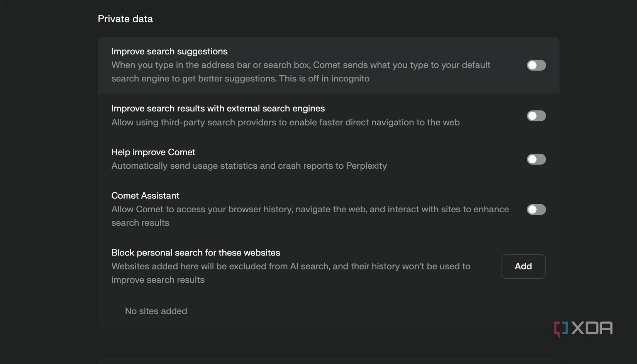637x364 pixels.
Task: Click Block personal search for these websites heading
Action: coord(195,252)
